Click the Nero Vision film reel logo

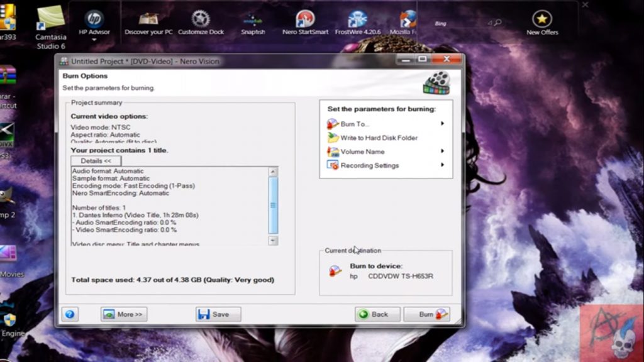436,82
